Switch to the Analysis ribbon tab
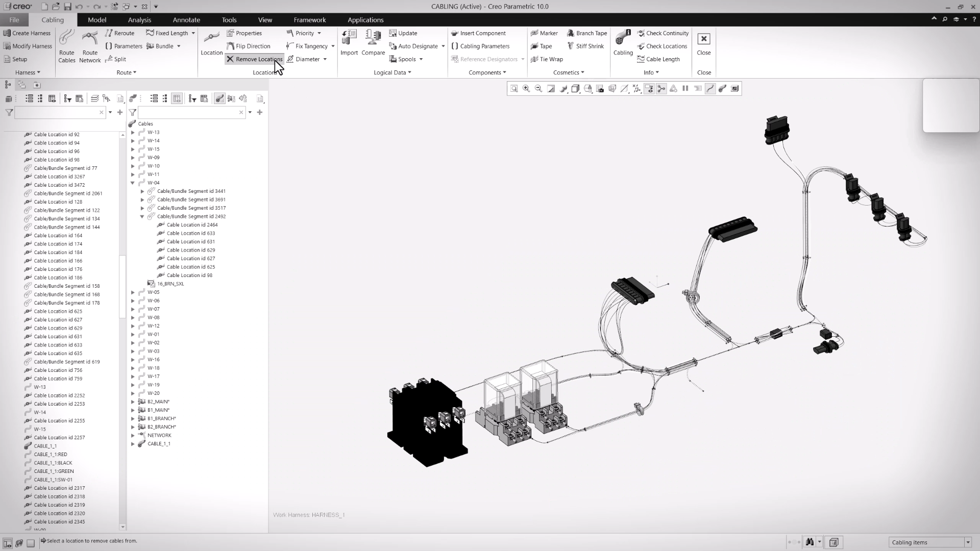The image size is (980, 551). coord(139,20)
